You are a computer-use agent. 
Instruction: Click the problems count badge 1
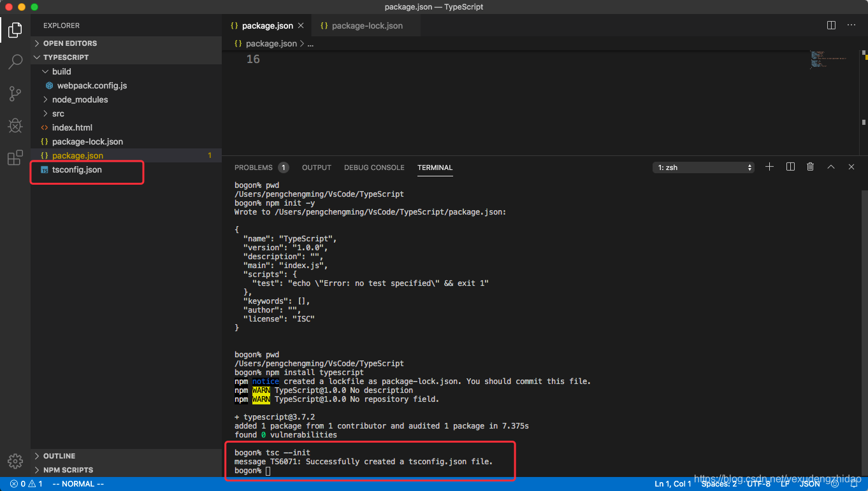click(284, 167)
